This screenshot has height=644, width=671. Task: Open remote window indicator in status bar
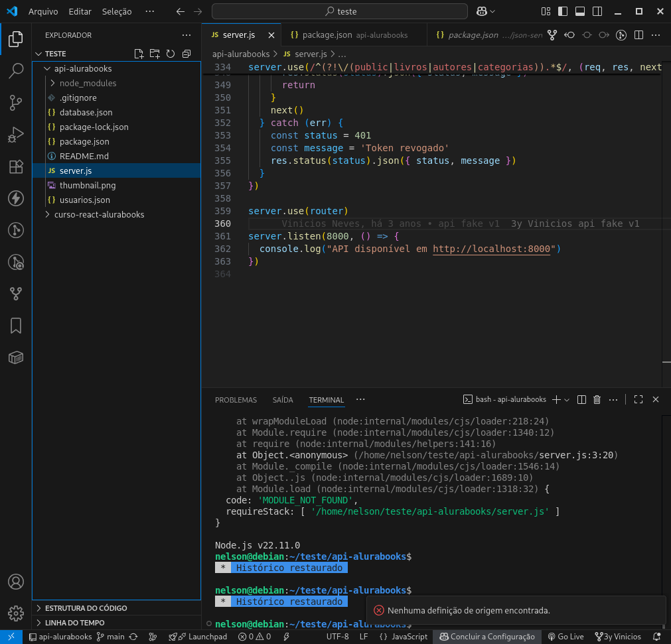pyautogui.click(x=11, y=637)
